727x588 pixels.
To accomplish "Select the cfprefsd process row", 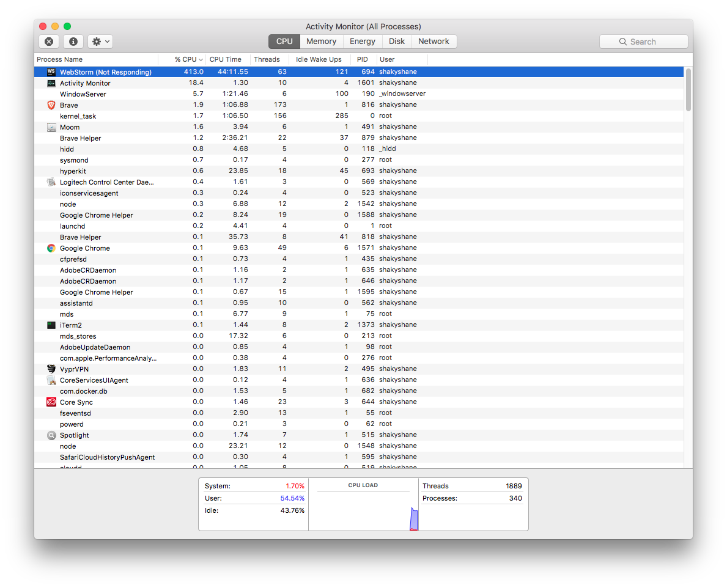I will click(x=359, y=259).
